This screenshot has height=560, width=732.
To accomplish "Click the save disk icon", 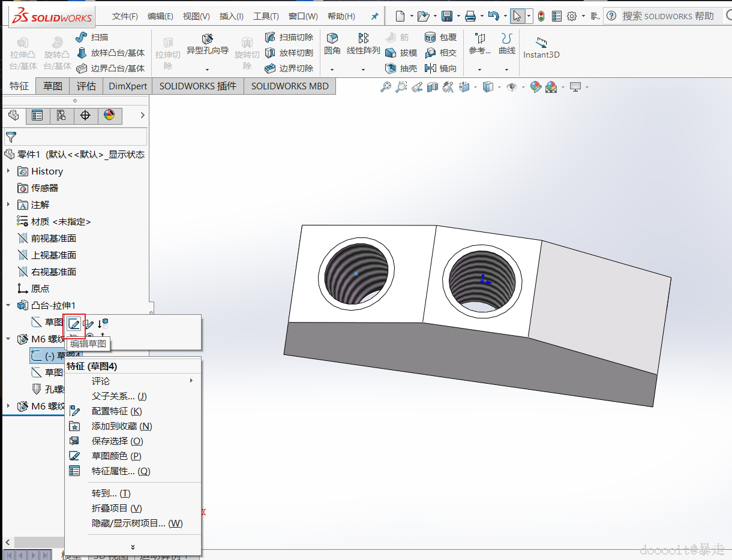I will click(x=447, y=16).
